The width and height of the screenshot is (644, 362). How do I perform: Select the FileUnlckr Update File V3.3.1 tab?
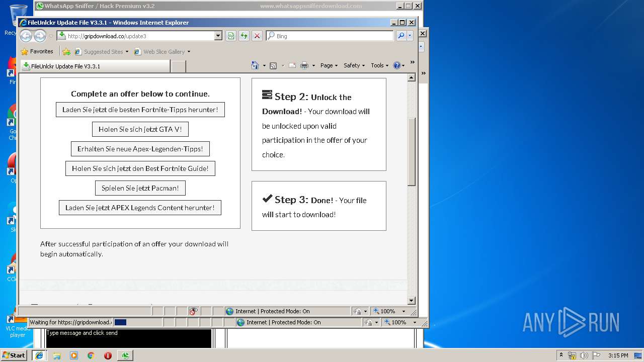pyautogui.click(x=95, y=66)
